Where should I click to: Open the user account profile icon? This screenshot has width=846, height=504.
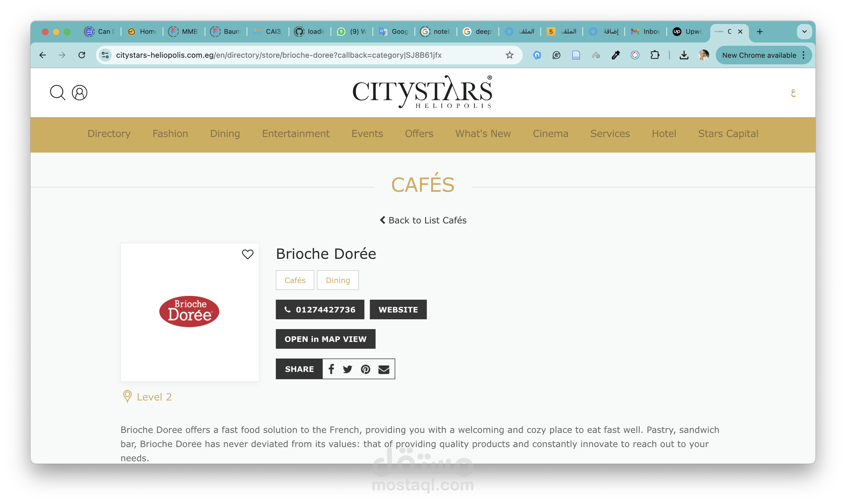click(x=80, y=92)
